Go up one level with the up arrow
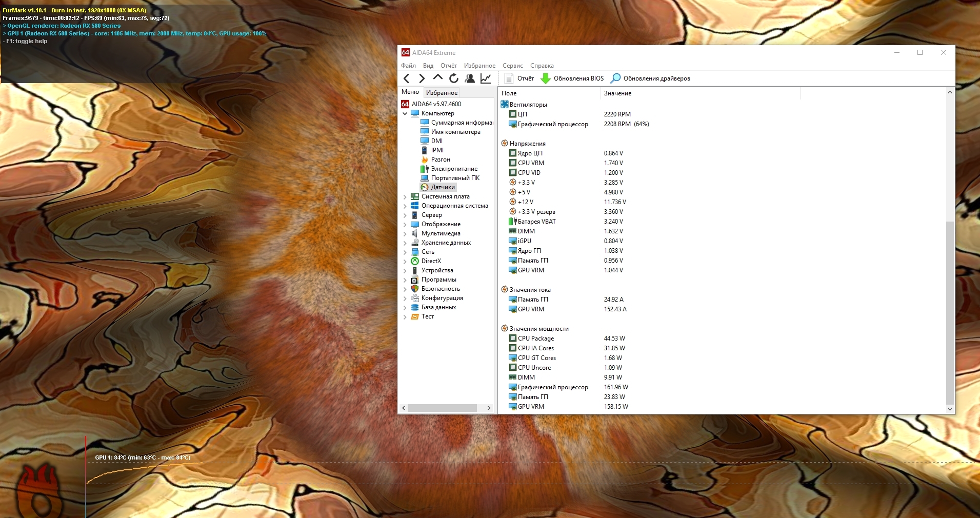Image resolution: width=980 pixels, height=518 pixels. [x=437, y=78]
